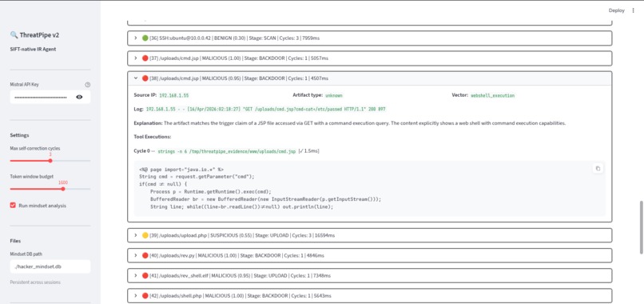Expand entry [39] /uploads/upload.php
The image size is (644, 304).
(370, 235)
